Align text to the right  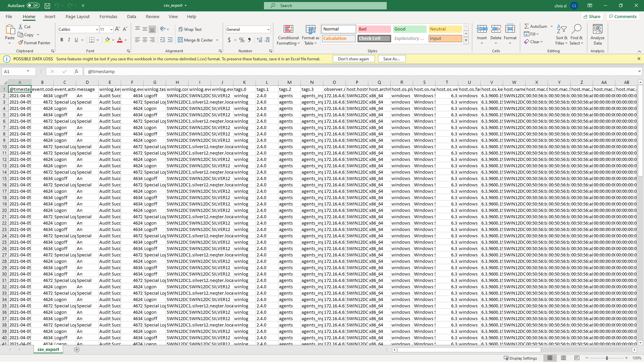point(152,40)
